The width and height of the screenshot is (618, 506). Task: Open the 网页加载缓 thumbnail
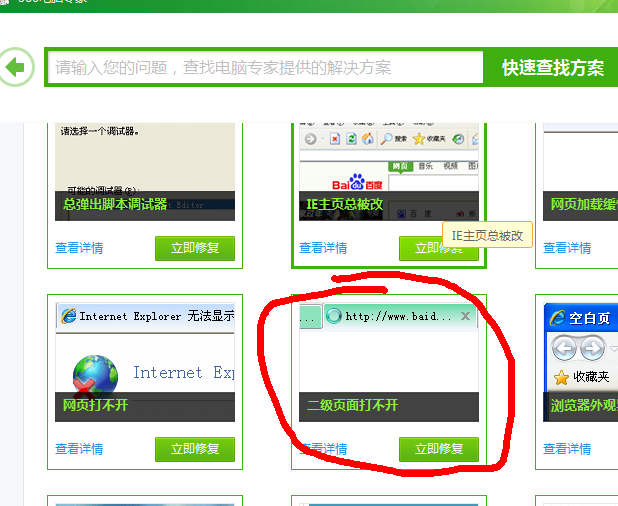coord(581,172)
